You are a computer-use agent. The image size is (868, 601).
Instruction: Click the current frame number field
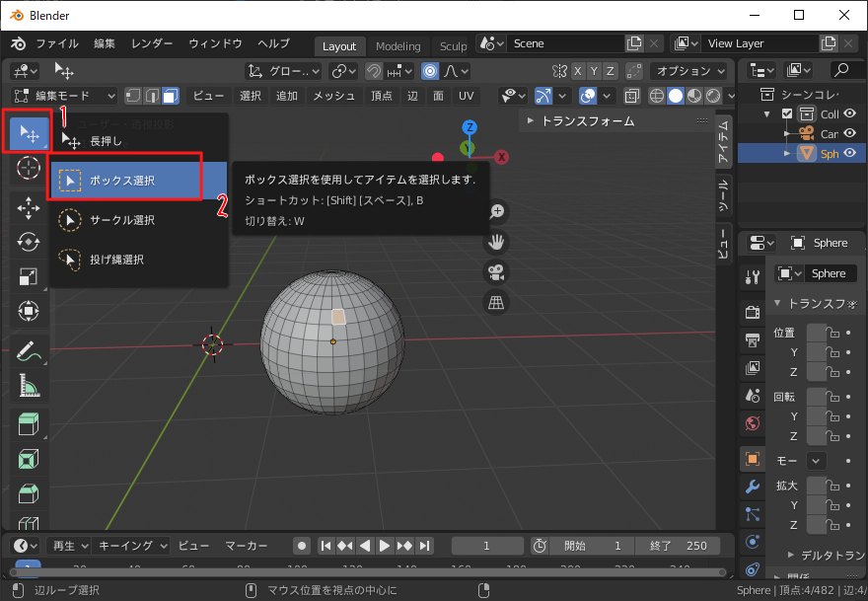pyautogui.click(x=487, y=546)
